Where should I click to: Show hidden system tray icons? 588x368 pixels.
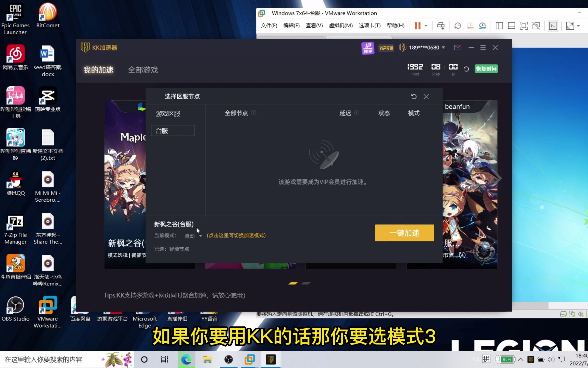pyautogui.click(x=521, y=360)
